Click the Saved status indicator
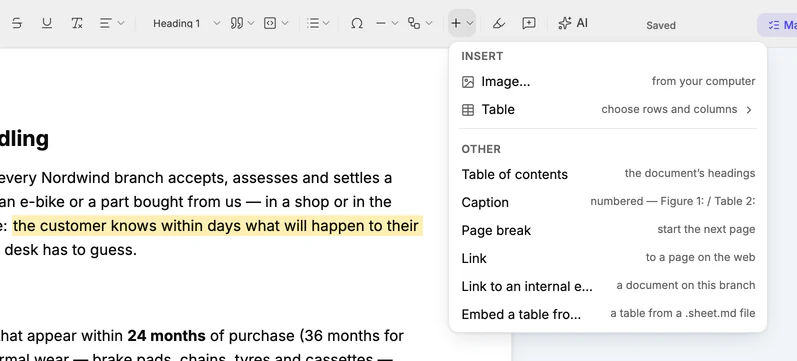Image resolution: width=797 pixels, height=361 pixels. (661, 25)
